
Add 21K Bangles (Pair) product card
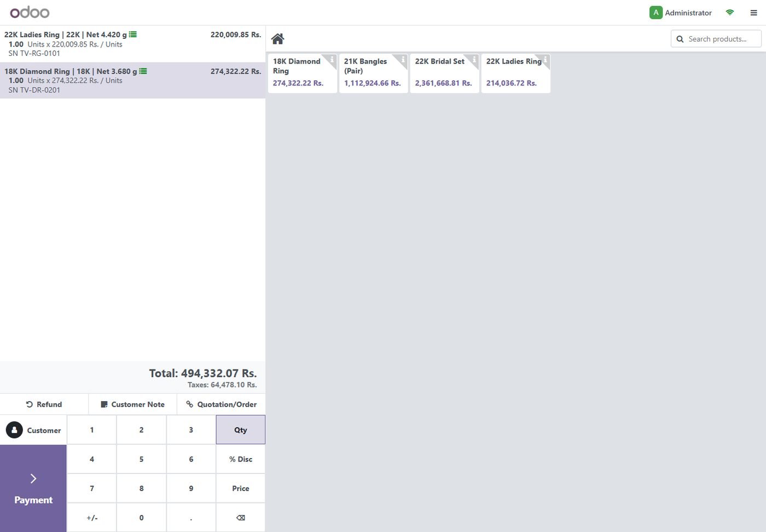point(373,73)
